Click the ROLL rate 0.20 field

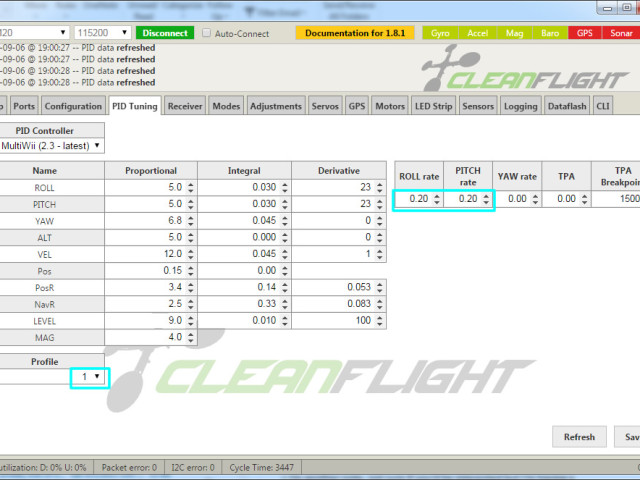[419, 199]
